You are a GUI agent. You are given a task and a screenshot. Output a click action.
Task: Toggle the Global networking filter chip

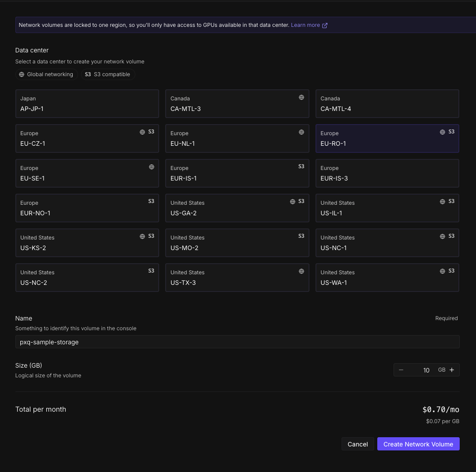46,74
